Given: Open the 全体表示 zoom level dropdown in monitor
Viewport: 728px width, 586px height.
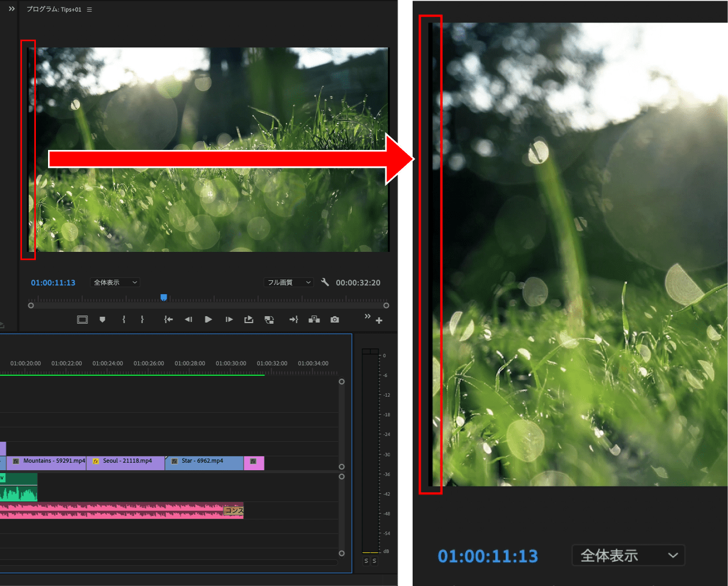Looking at the screenshot, I should tap(115, 283).
